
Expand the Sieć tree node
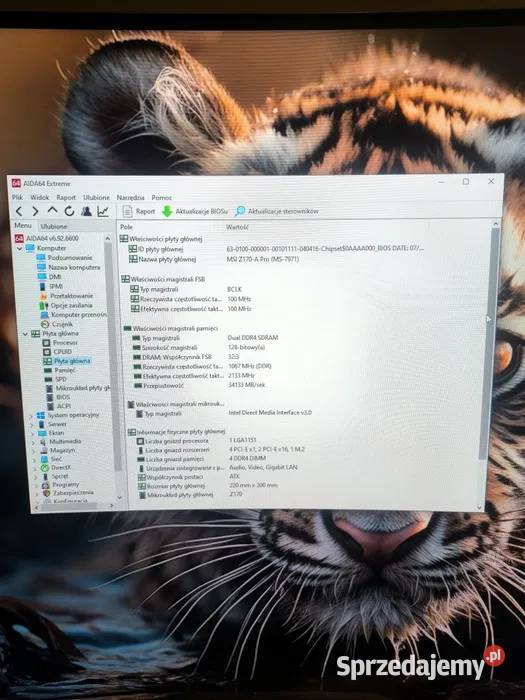[x=33, y=459]
